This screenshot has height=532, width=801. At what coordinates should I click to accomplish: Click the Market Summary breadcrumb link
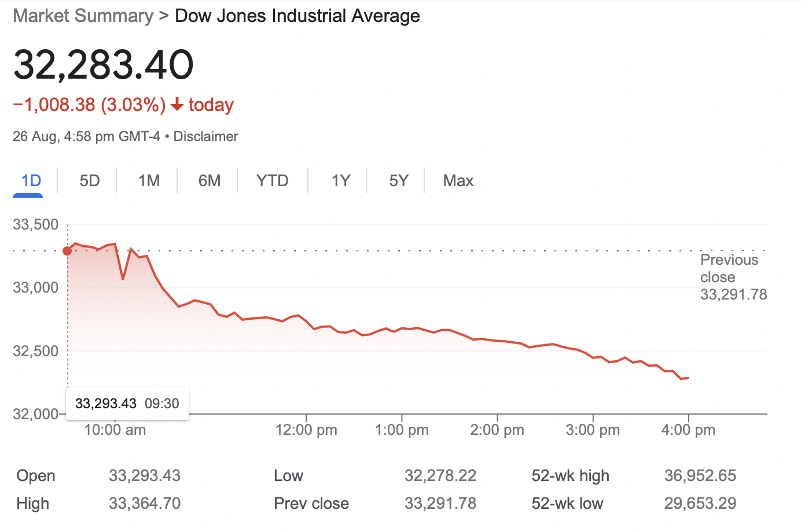coord(83,16)
